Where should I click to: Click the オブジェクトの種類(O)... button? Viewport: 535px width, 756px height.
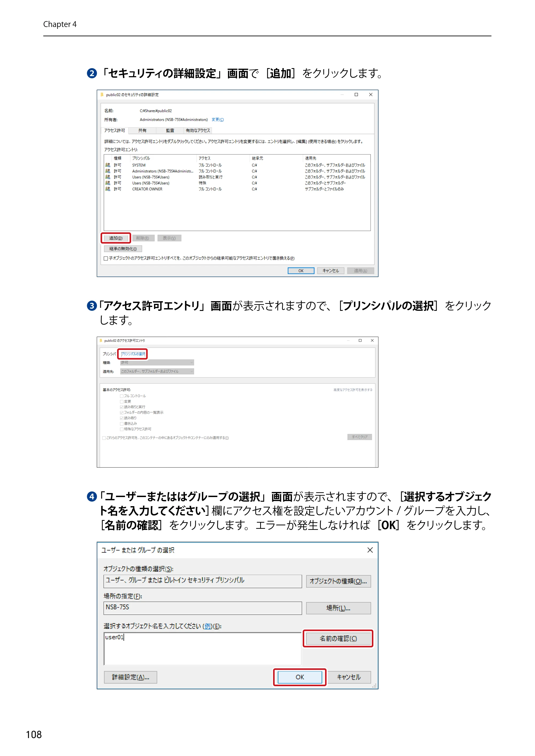(338, 581)
